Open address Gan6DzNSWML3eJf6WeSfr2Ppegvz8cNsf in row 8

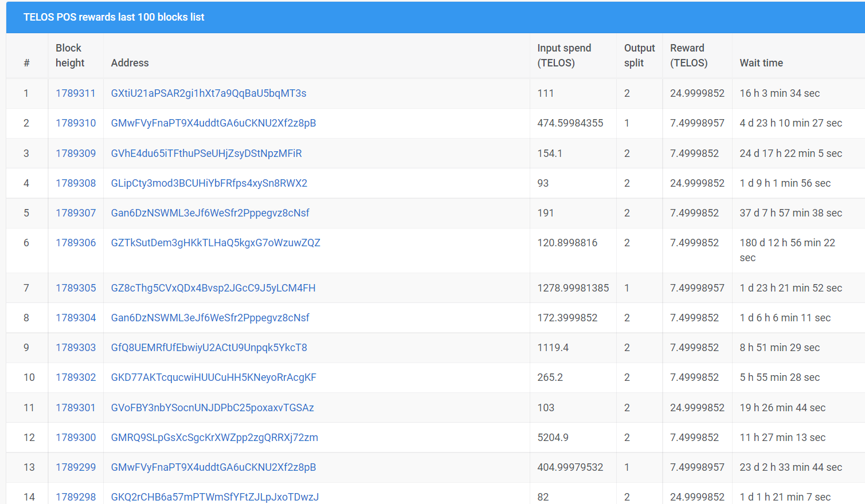[x=210, y=318]
